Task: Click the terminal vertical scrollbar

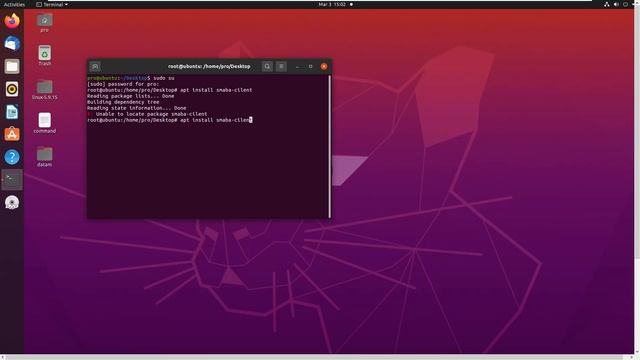Action: 329,146
